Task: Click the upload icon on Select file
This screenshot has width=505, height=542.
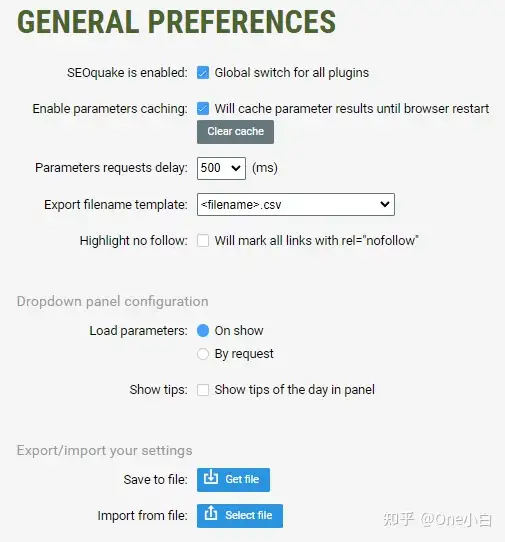Action: coord(211,514)
